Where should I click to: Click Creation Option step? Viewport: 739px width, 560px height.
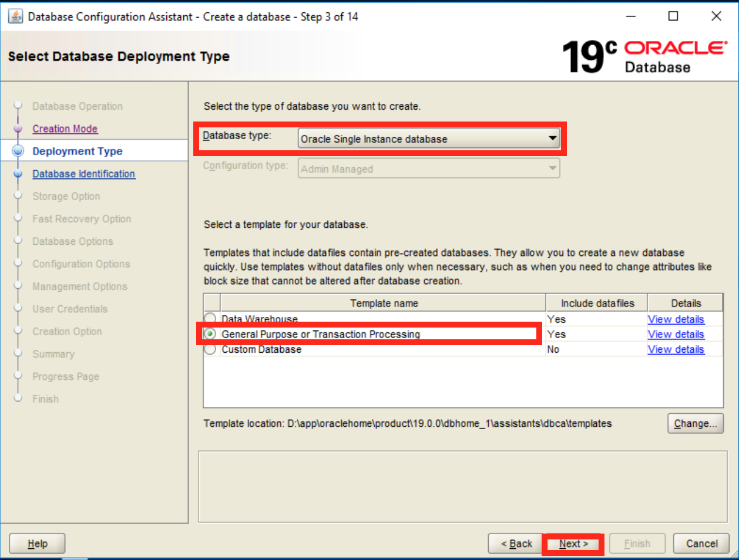(x=67, y=331)
